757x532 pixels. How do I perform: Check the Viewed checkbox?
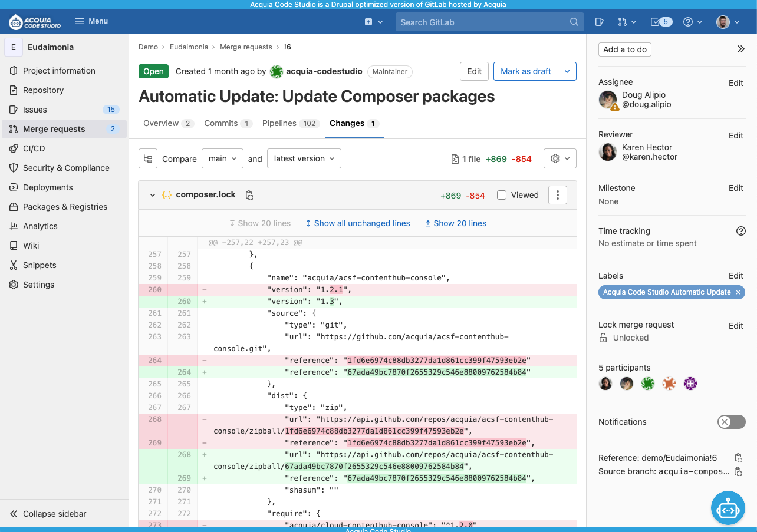coord(502,195)
